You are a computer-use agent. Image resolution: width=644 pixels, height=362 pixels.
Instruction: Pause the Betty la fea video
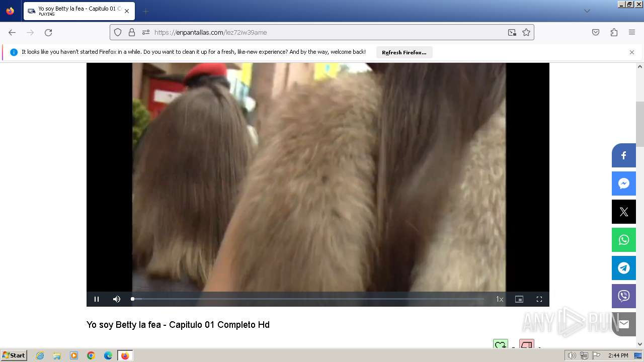click(x=97, y=299)
